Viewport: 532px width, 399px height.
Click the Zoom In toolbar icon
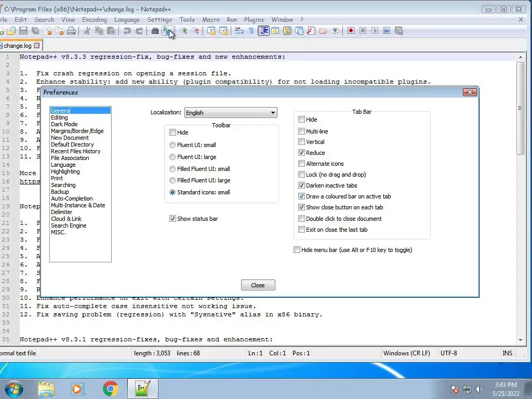tap(183, 31)
